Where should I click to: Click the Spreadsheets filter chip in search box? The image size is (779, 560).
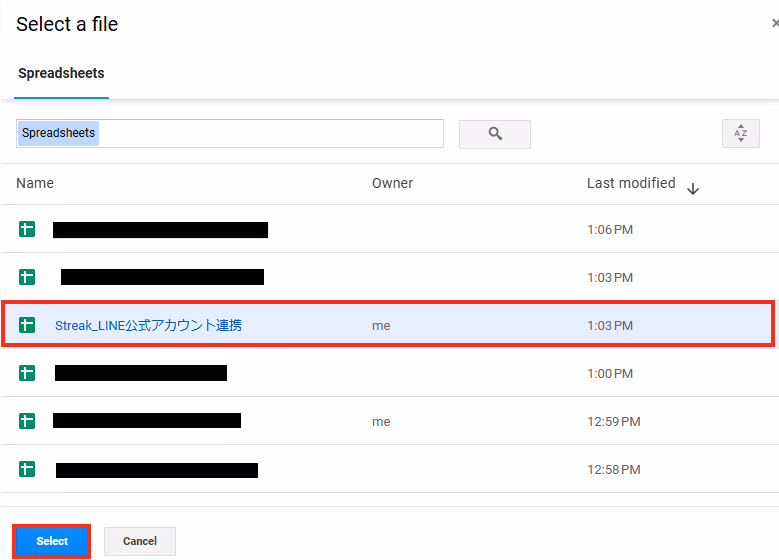coord(58,133)
